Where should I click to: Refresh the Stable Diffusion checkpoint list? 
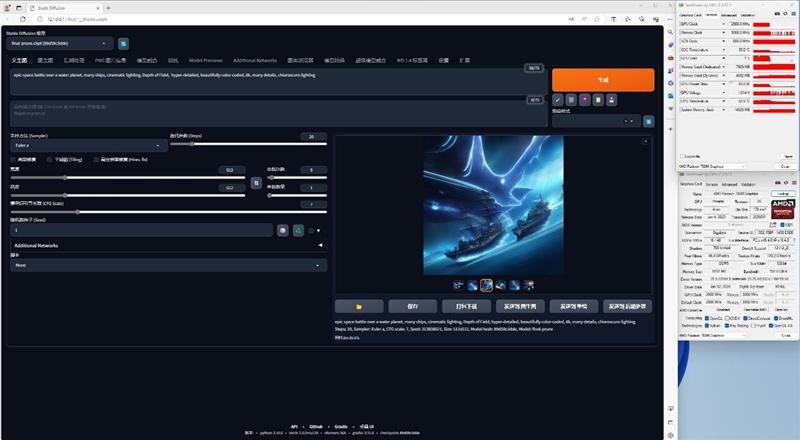coord(124,43)
